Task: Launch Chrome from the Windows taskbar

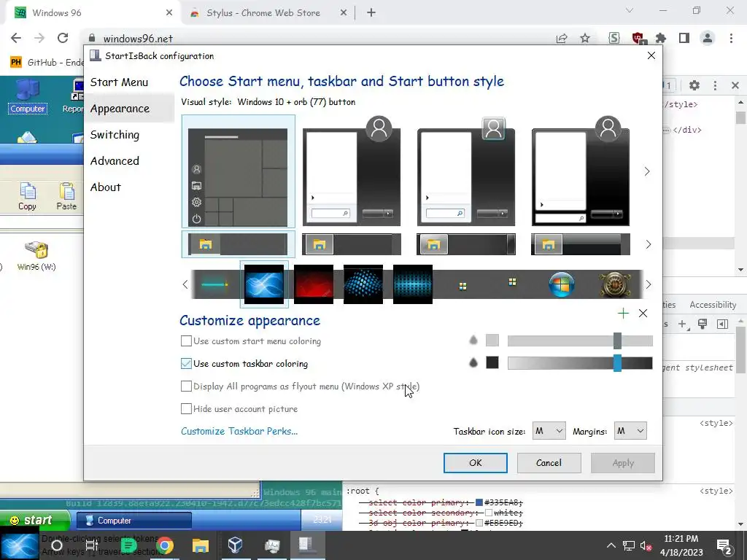Action: [x=165, y=545]
